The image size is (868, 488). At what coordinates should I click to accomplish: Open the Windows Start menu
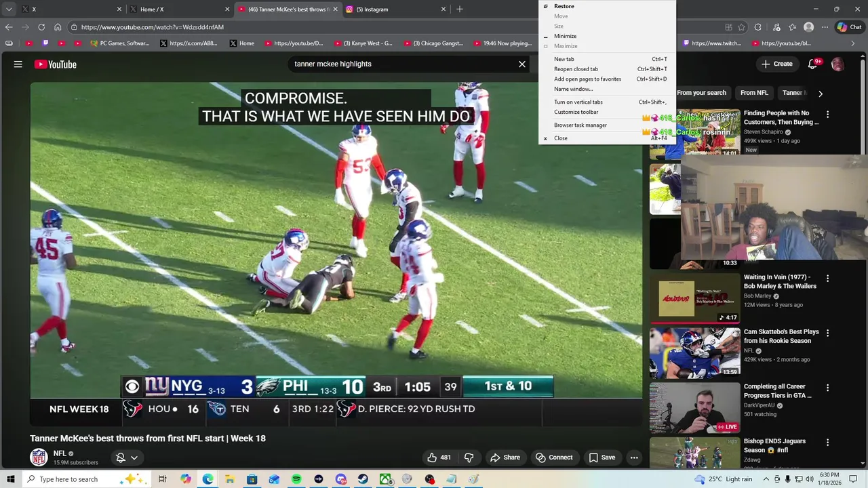[x=10, y=479]
